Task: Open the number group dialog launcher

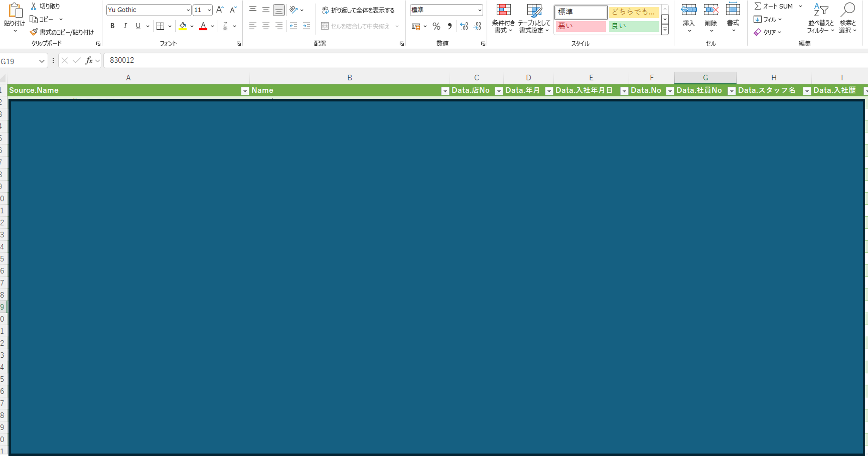Action: click(x=483, y=44)
